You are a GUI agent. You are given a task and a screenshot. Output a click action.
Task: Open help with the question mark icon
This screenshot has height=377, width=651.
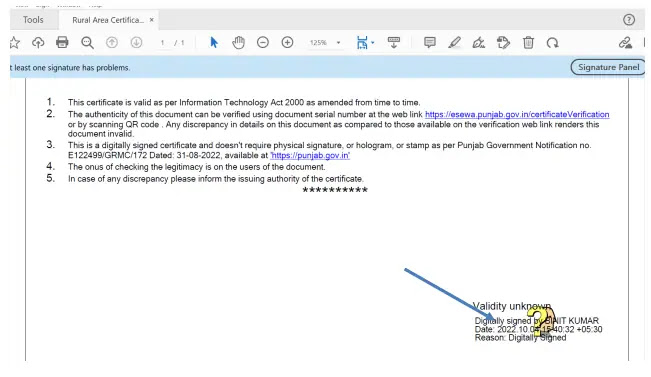pyautogui.click(x=629, y=20)
